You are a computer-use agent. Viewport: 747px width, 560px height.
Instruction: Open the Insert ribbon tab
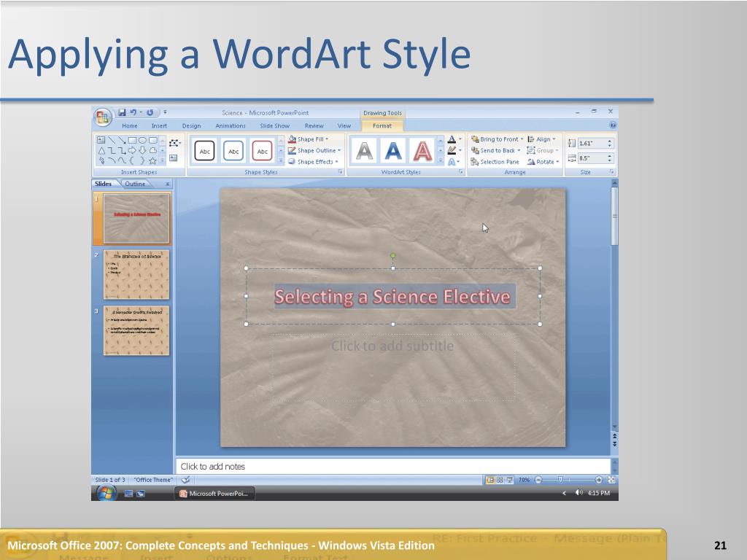[x=159, y=125]
